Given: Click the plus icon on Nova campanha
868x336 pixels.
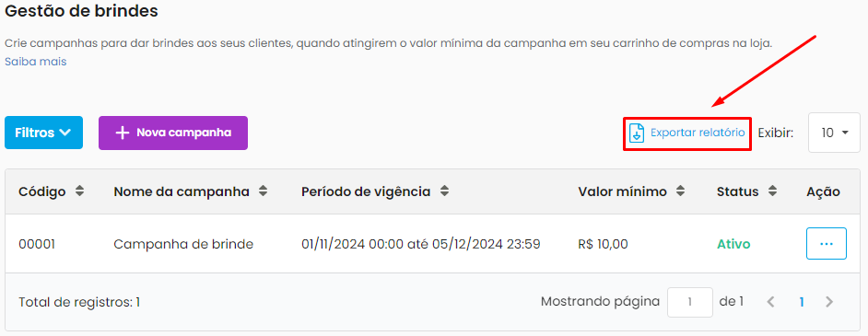Looking at the screenshot, I should 122,133.
